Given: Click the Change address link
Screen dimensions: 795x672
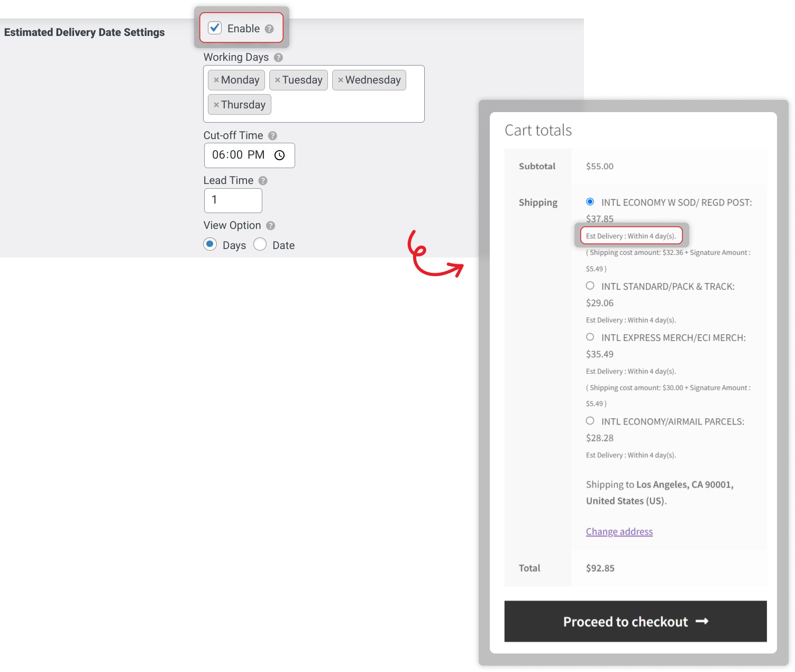Looking at the screenshot, I should pos(619,531).
